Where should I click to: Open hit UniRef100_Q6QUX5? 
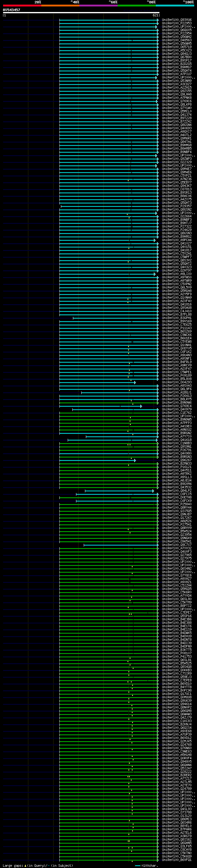177,30
